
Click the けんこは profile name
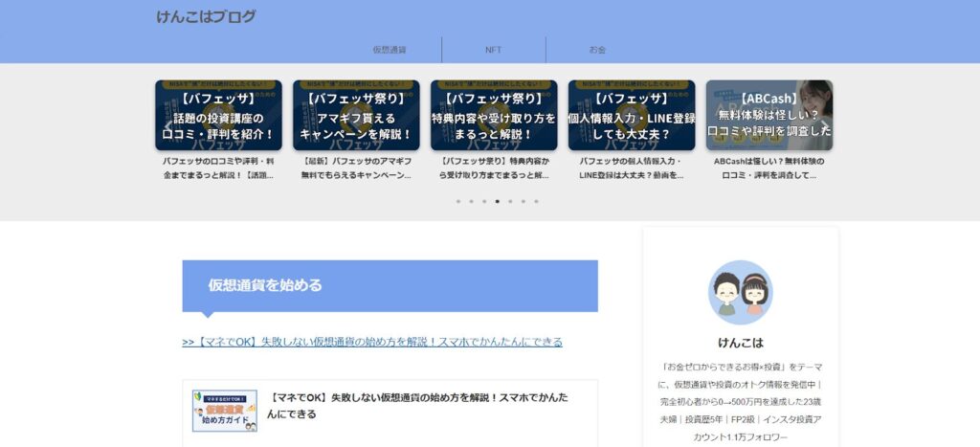click(x=741, y=344)
